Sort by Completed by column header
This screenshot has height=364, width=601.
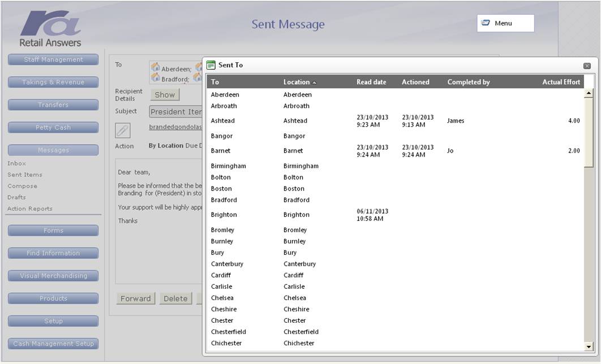pyautogui.click(x=469, y=82)
